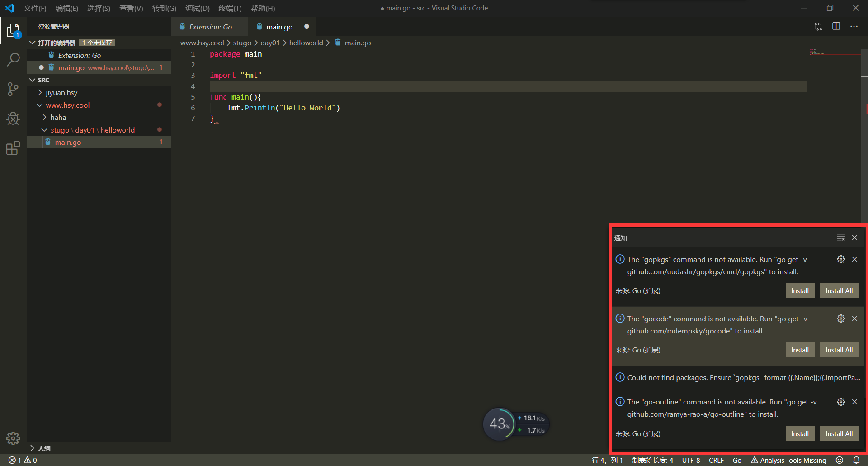The height and width of the screenshot is (466, 868).
Task: Open the 编辑(E) menu
Action: pyautogui.click(x=67, y=8)
